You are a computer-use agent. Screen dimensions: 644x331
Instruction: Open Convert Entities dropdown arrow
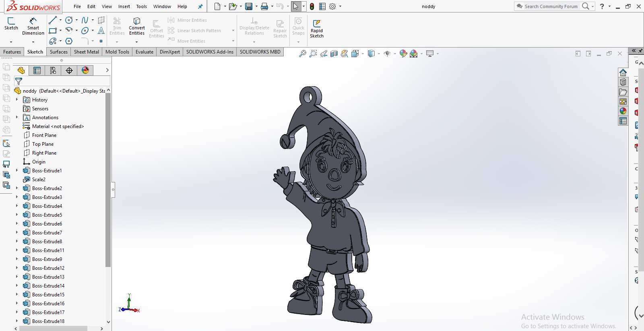[x=136, y=42]
